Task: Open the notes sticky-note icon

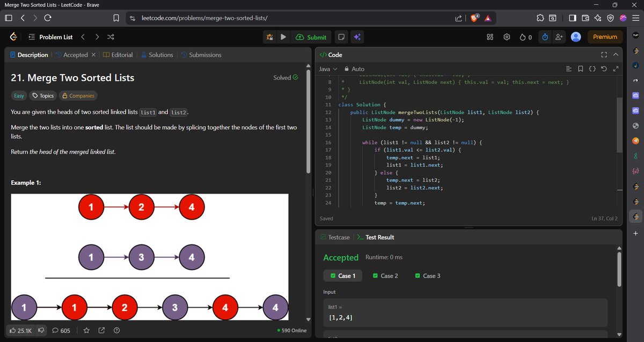Action: coord(340,37)
